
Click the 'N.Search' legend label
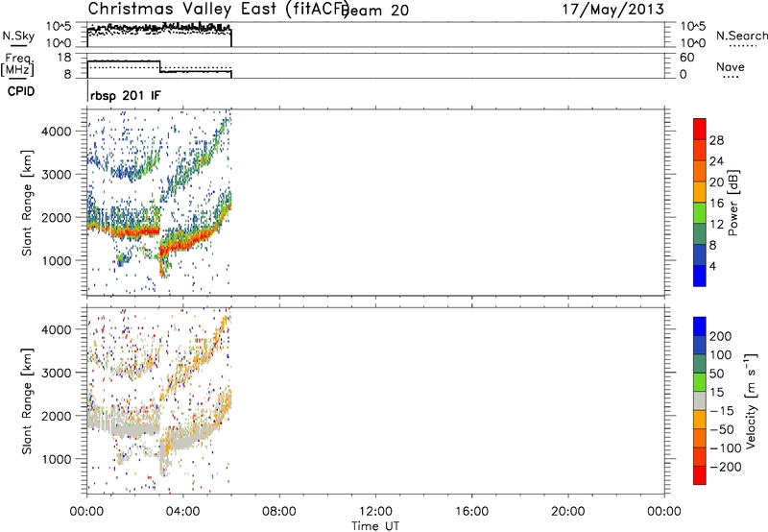tap(741, 36)
